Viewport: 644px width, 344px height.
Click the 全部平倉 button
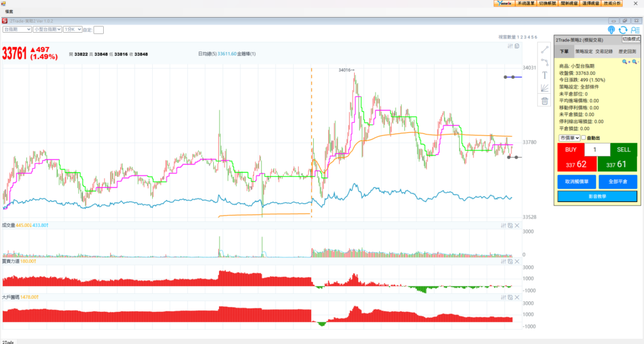tap(617, 181)
